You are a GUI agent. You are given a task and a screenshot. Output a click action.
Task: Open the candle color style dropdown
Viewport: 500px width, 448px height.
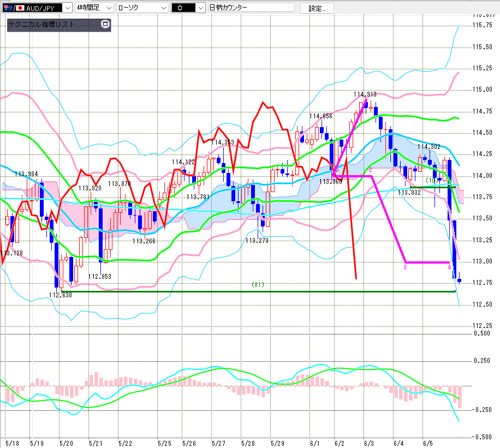click(200, 8)
